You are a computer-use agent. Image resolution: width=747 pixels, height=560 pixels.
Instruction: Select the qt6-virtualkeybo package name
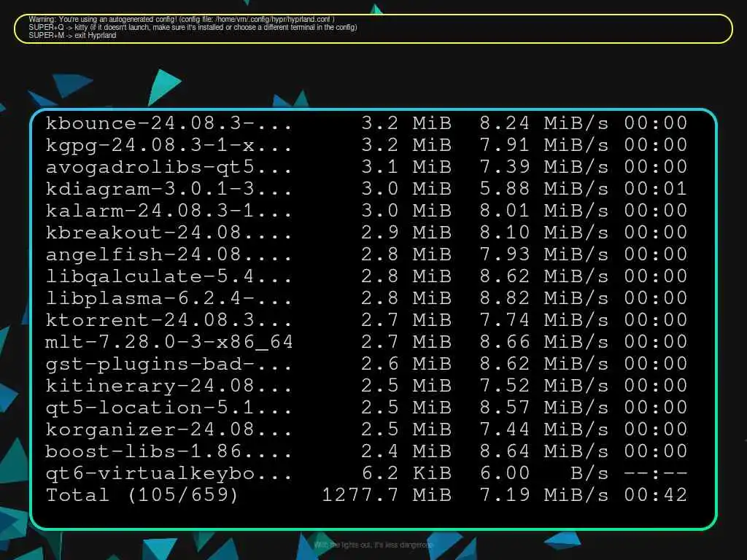(169, 474)
